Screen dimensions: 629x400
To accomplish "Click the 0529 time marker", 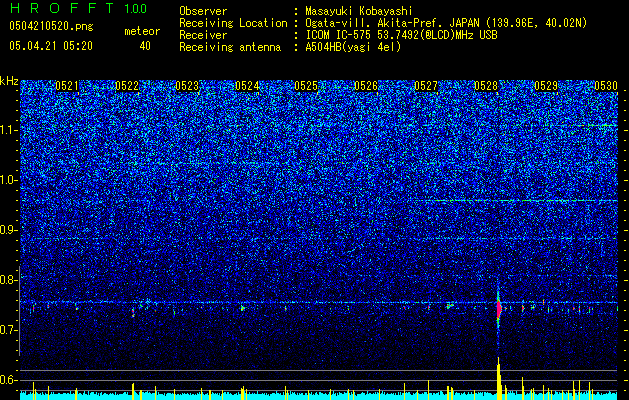I will coord(546,86).
